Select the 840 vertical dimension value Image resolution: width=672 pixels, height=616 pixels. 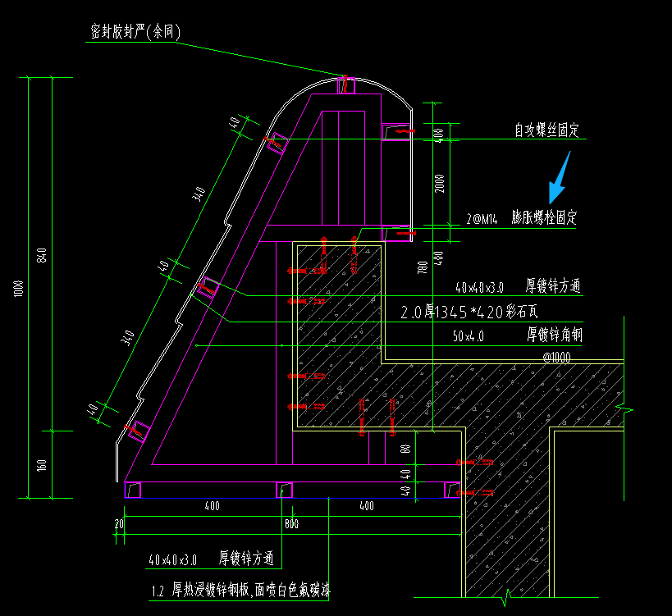pyautogui.click(x=42, y=255)
